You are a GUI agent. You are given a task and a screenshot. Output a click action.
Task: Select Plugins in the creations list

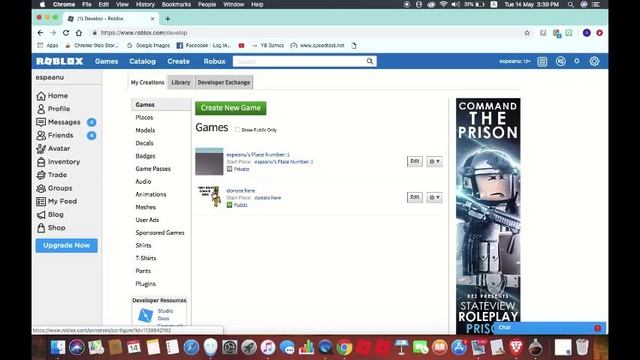[x=146, y=284]
